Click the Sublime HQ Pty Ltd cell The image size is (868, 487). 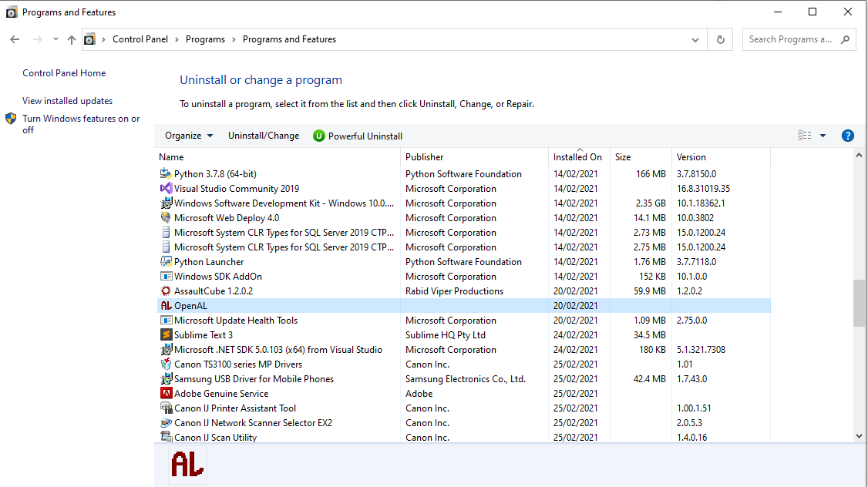click(446, 334)
